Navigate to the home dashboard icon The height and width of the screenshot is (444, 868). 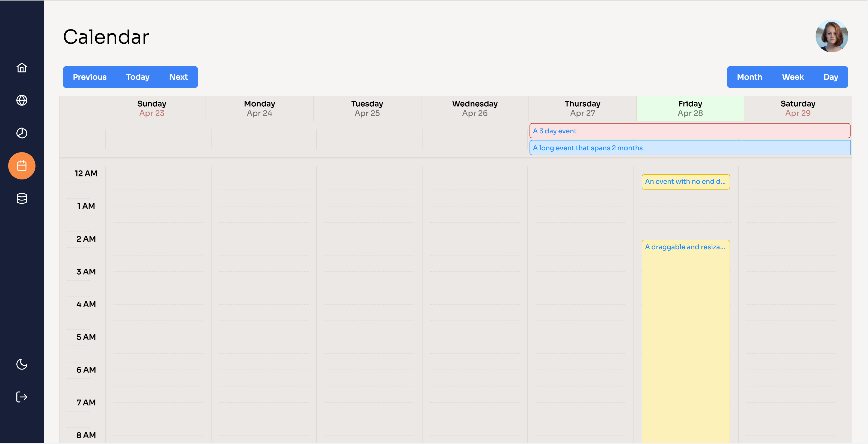click(22, 68)
